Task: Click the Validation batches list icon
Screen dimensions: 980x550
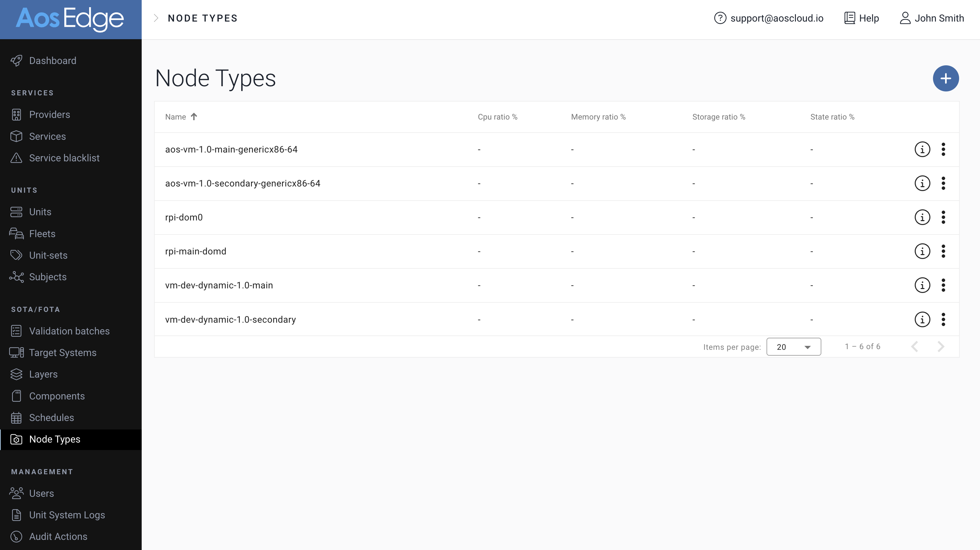Action: 16,331
